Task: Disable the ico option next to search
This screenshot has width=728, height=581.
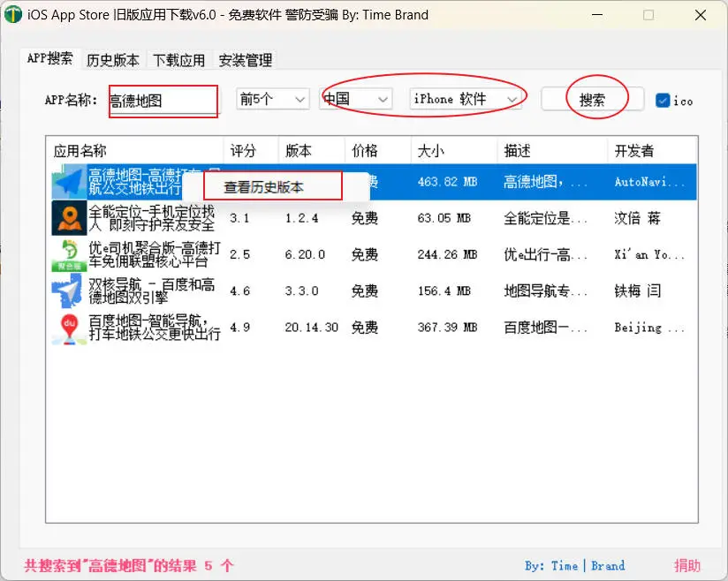Action: point(664,101)
